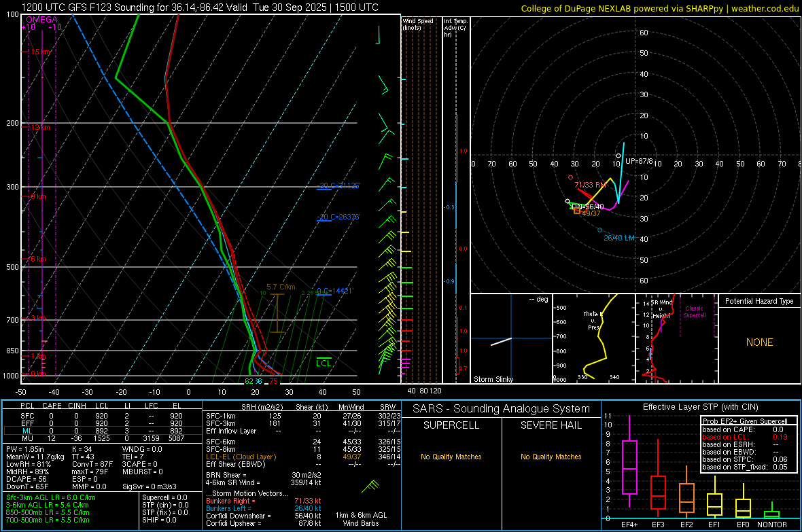Click the 6 km height marker
The image size is (802, 532).
[38, 259]
